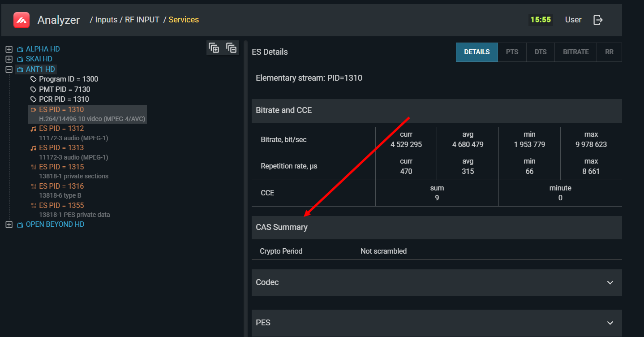Viewport: 644px width, 337px height.
Task: Expand the ALPHA HD service node
Action: [9, 49]
